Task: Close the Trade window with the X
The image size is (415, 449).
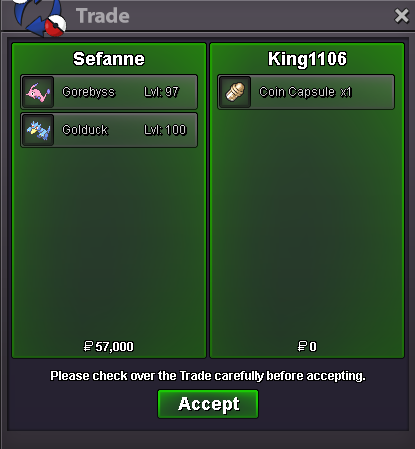Action: pos(401,16)
